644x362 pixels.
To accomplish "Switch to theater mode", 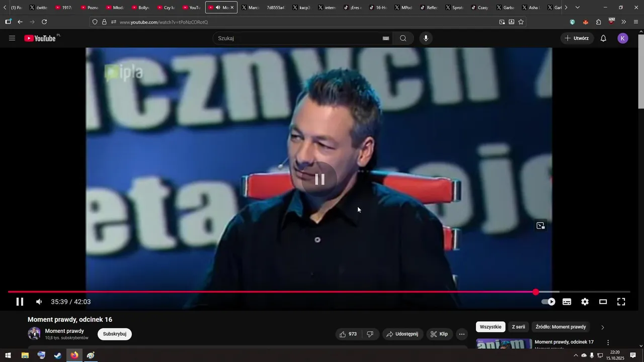I will click(603, 302).
